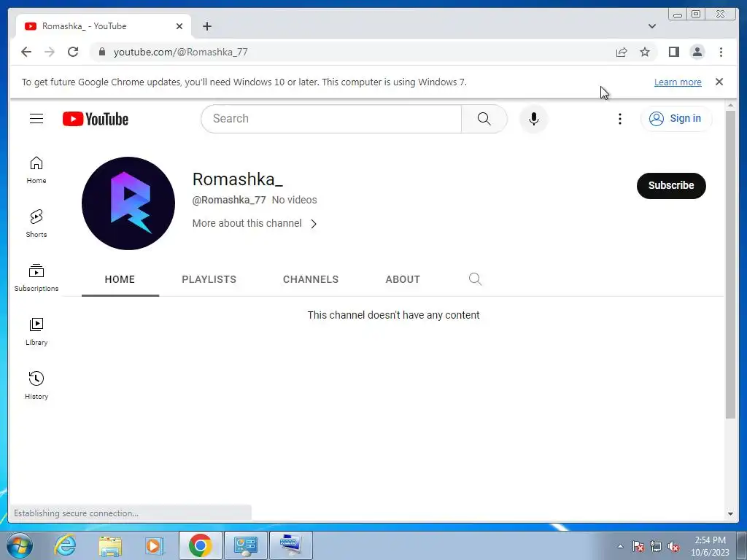The width and height of the screenshot is (747, 560).
Task: Click the page vertical scrollbar thumb
Action: pyautogui.click(x=730, y=264)
